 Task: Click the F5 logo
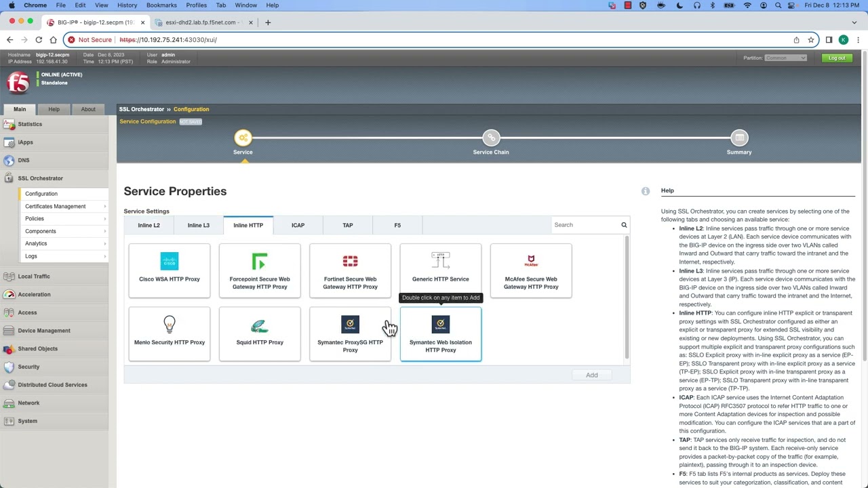tap(18, 83)
